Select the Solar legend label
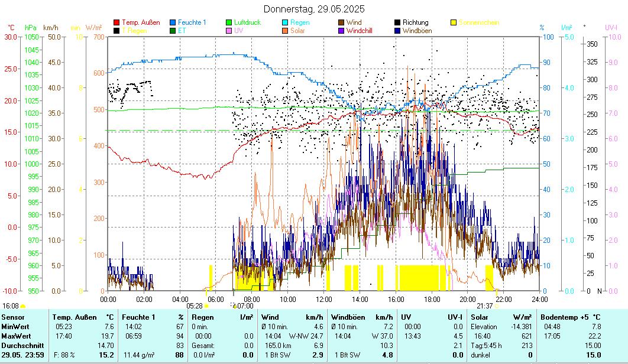 tap(298, 31)
